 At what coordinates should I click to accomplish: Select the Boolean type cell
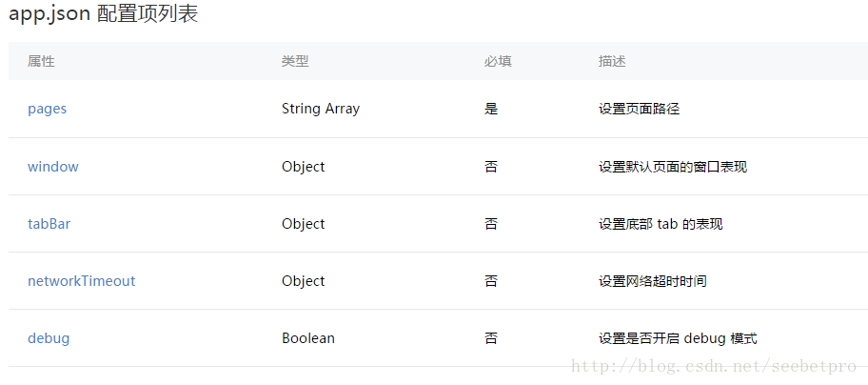click(307, 338)
